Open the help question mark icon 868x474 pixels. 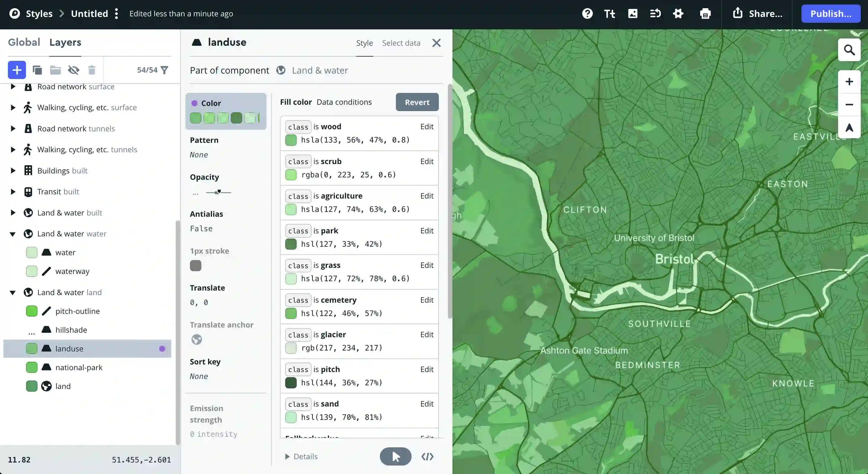pos(587,14)
